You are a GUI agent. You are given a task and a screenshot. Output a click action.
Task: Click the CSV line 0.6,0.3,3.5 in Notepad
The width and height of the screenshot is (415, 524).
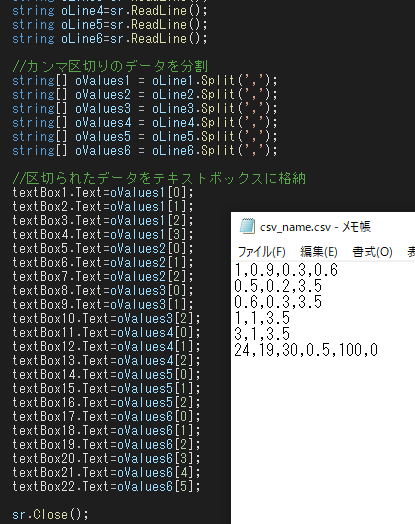pyautogui.click(x=278, y=302)
